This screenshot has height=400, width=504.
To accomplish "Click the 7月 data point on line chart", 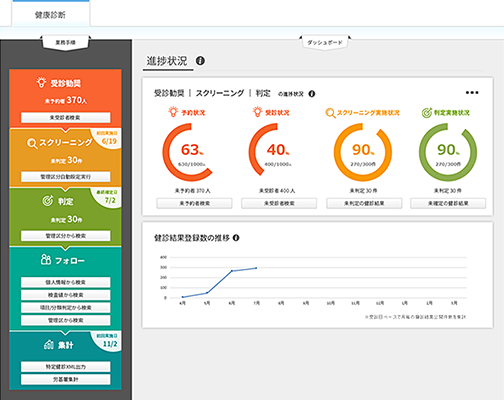I will pyautogui.click(x=256, y=268).
